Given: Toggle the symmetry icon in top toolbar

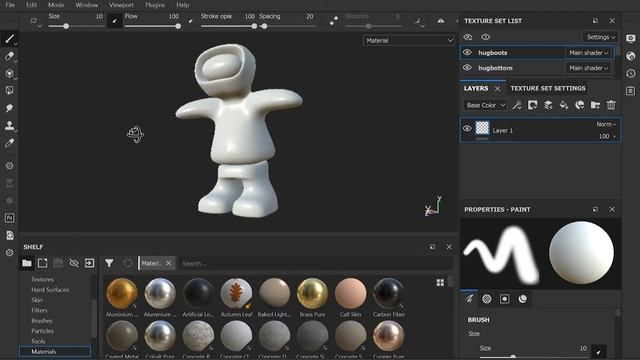Looking at the screenshot, I should tap(441, 20).
